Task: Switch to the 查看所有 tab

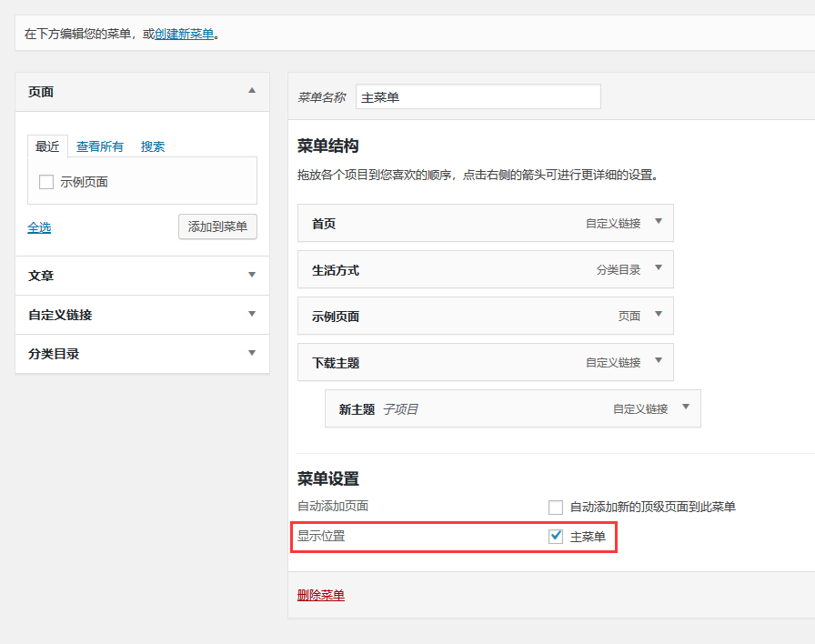Action: click(100, 146)
